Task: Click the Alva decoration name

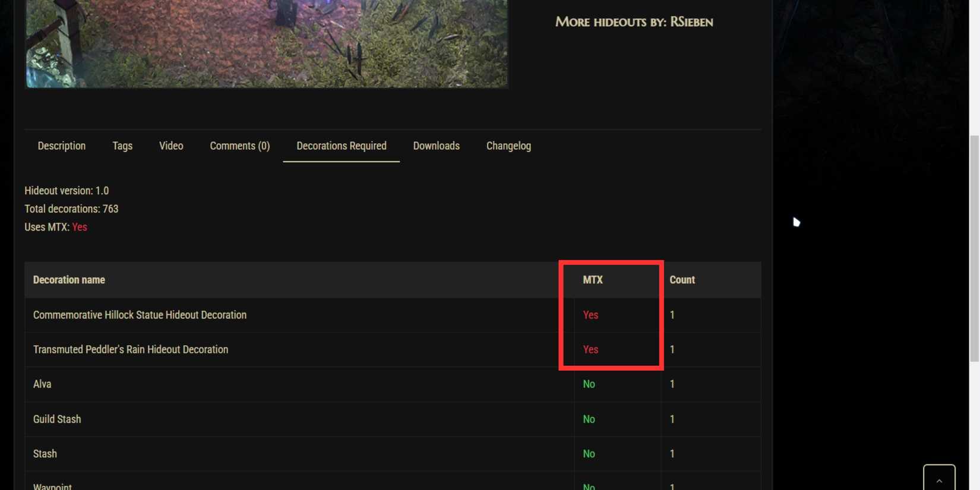Action: coord(42,384)
